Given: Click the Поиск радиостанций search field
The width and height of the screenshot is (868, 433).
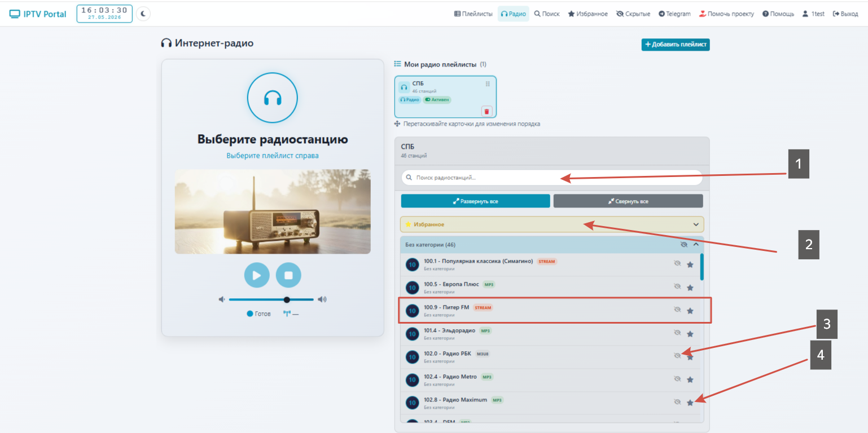Looking at the screenshot, I should [x=551, y=178].
